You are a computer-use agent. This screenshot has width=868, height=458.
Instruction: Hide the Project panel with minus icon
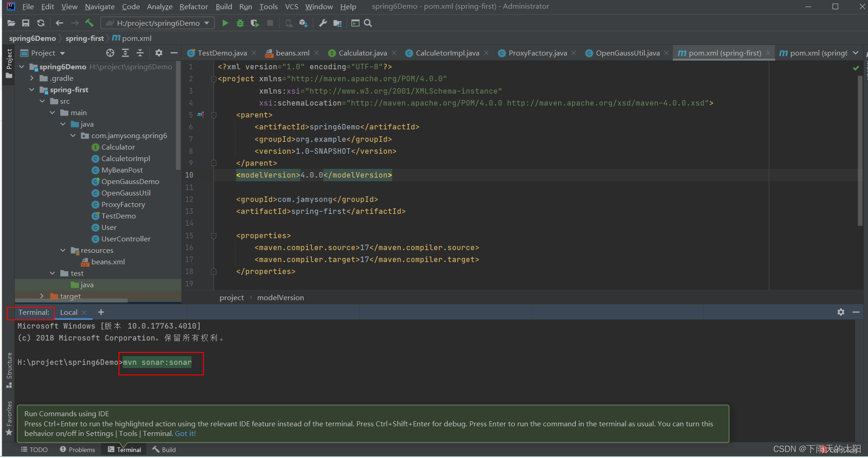pos(174,53)
